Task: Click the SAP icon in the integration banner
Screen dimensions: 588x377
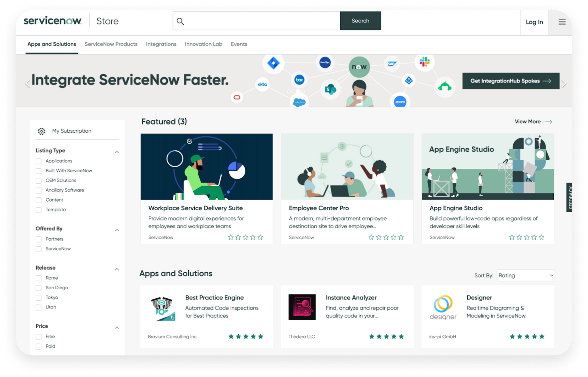Action: click(392, 64)
